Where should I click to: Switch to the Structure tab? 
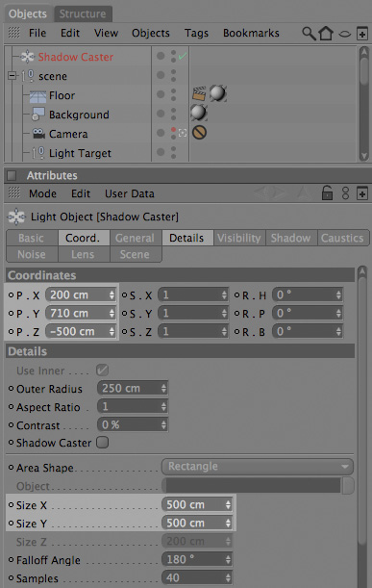[83, 13]
